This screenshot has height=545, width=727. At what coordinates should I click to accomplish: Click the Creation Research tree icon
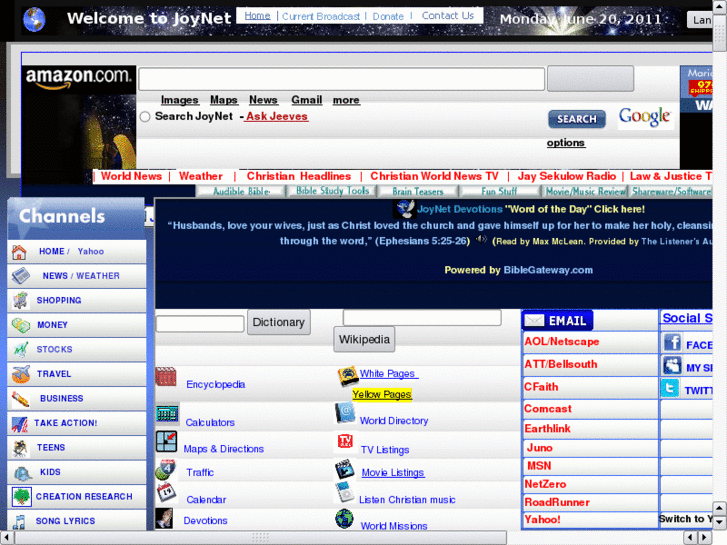point(22,497)
